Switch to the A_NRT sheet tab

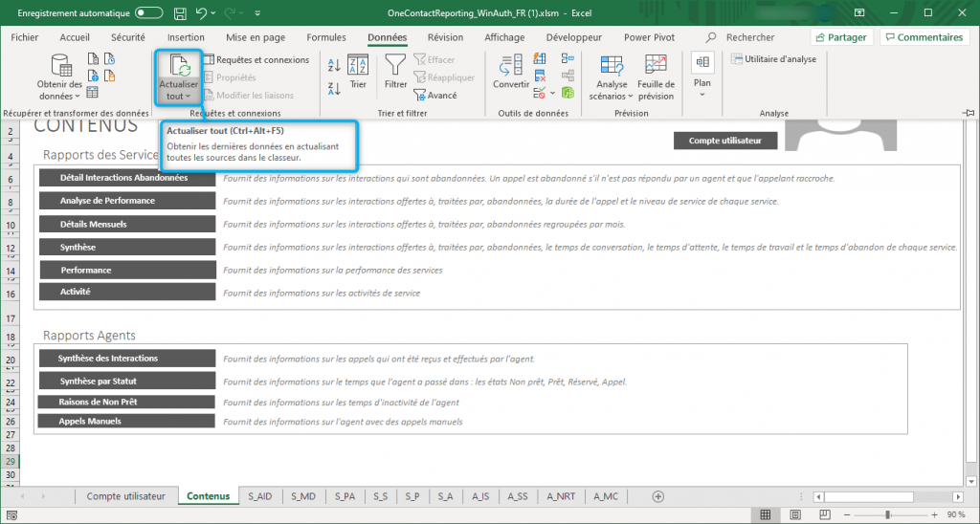(x=561, y=496)
